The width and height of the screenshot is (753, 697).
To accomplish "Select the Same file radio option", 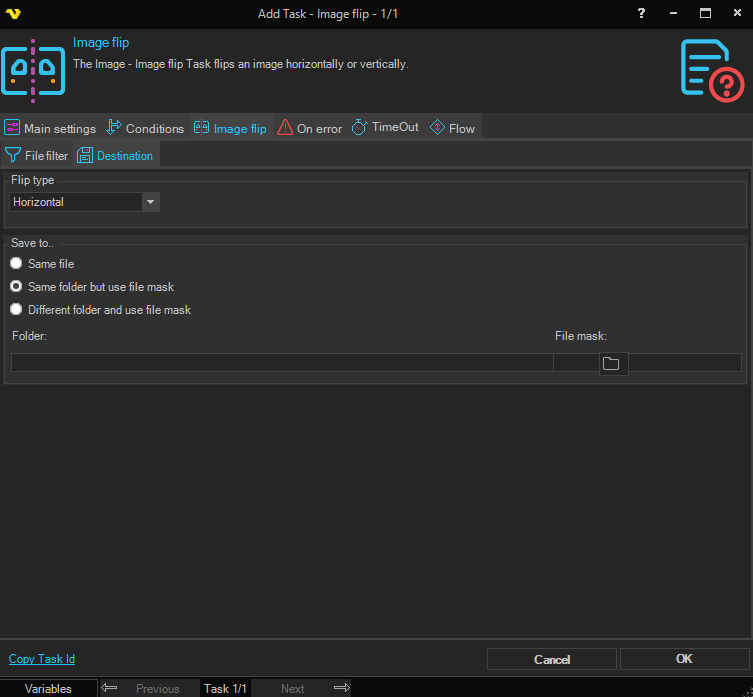I will tap(16, 264).
